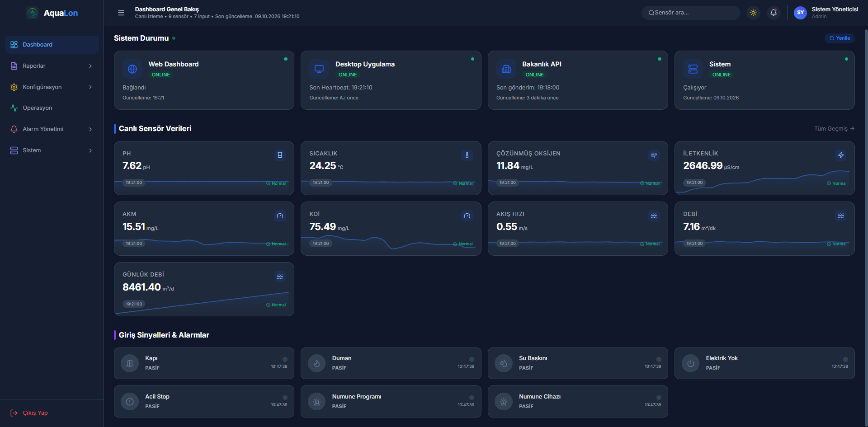Click the Çözünmüş Oksijen wind icon

coord(654,155)
